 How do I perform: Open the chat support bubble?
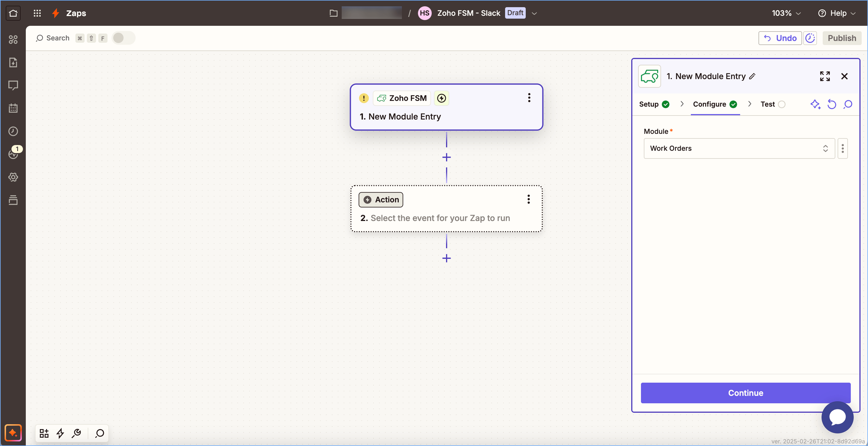tap(837, 417)
